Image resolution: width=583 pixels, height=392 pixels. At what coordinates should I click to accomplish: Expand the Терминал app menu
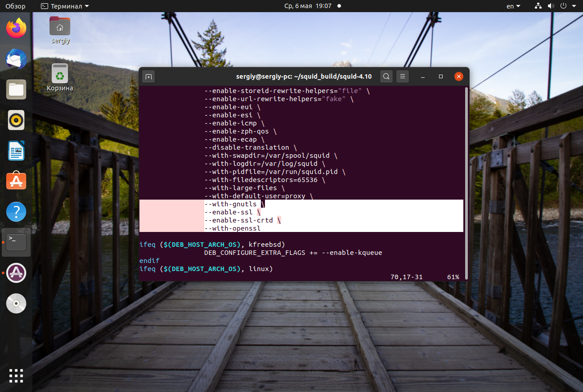(65, 6)
